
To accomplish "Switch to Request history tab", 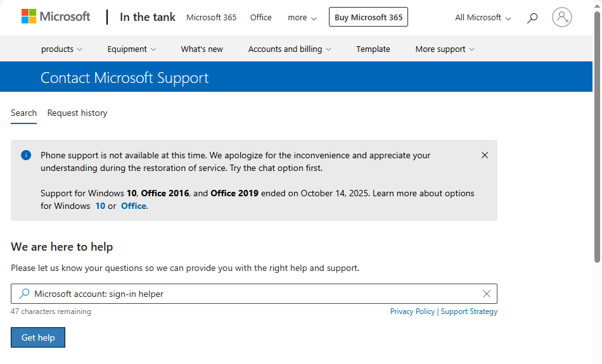I will pyautogui.click(x=77, y=113).
